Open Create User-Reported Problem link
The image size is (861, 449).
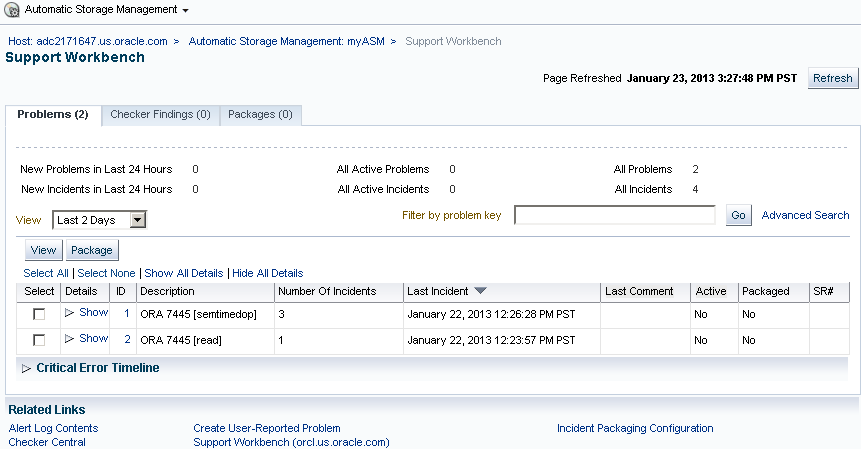267,428
